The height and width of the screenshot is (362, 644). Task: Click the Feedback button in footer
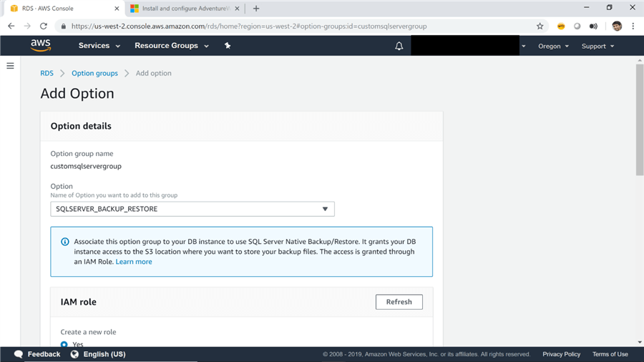(44, 354)
